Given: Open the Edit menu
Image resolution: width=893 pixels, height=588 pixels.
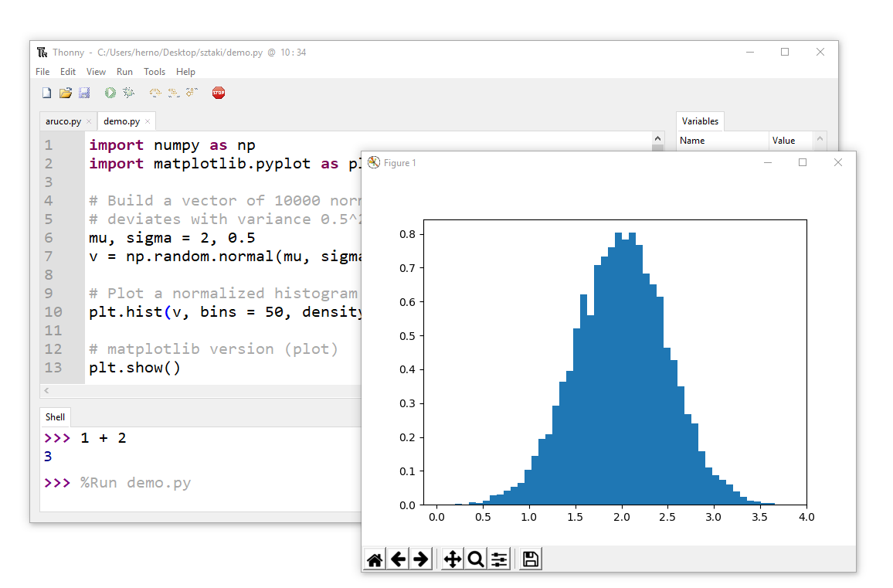Looking at the screenshot, I should tap(68, 72).
